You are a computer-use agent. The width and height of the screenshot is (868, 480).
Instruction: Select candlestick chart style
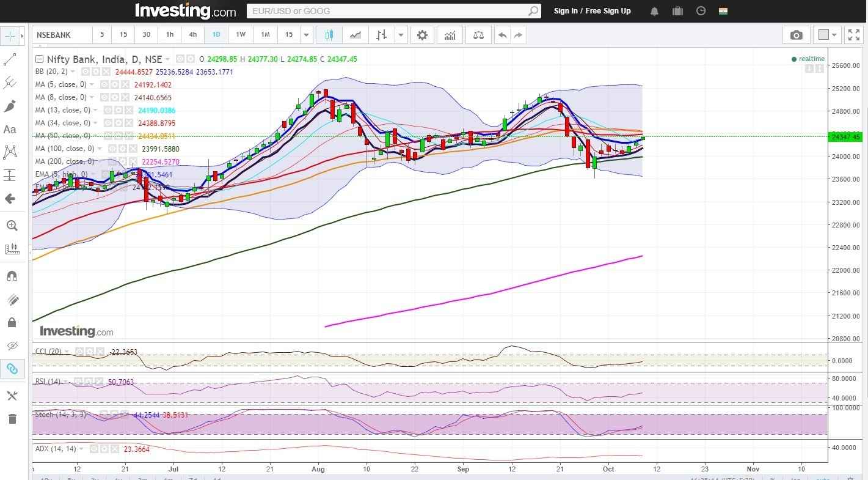pos(329,35)
